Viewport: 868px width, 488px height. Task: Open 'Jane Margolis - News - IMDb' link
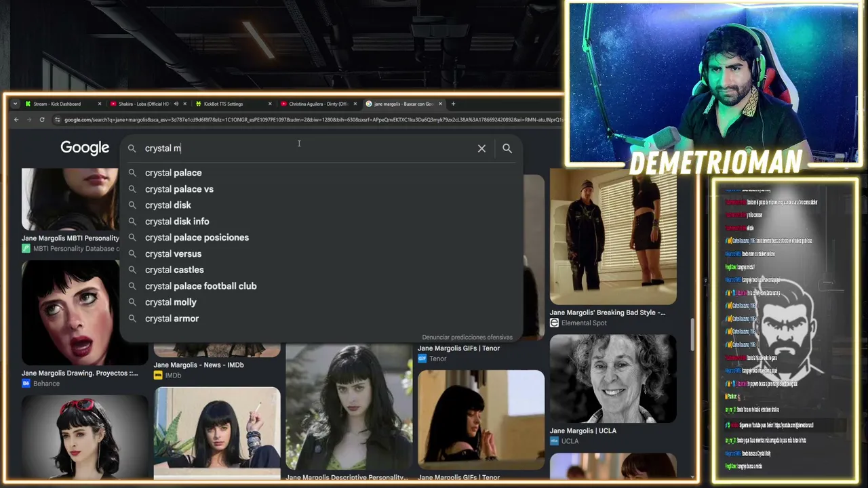199,365
